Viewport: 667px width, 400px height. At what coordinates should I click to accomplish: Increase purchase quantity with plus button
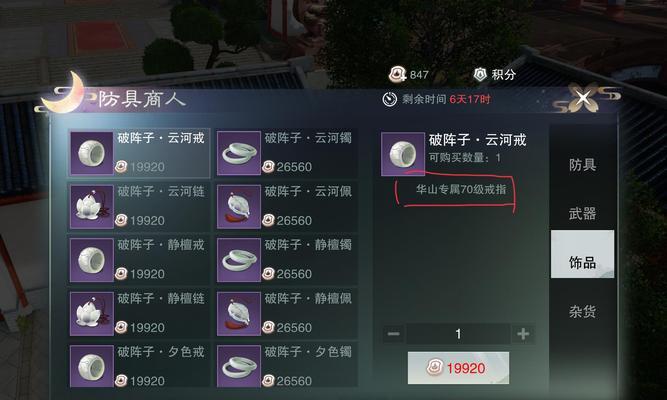[x=523, y=334]
